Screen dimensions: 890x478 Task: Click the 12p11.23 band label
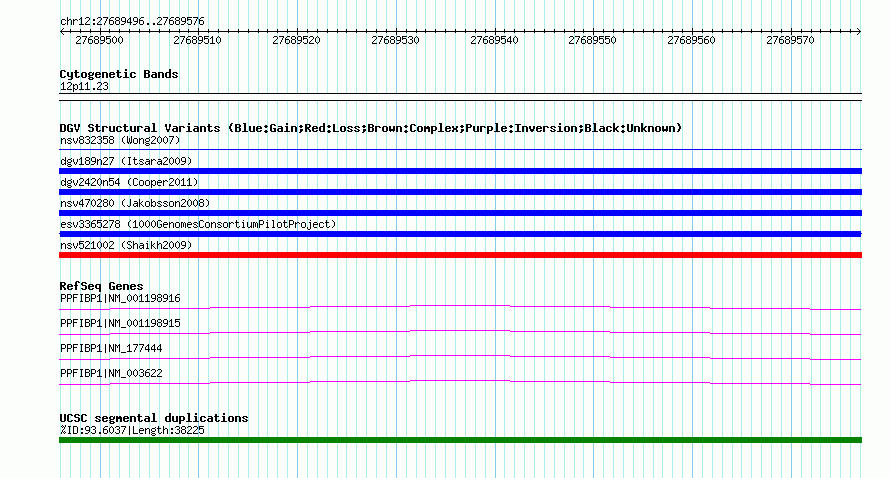(84, 87)
